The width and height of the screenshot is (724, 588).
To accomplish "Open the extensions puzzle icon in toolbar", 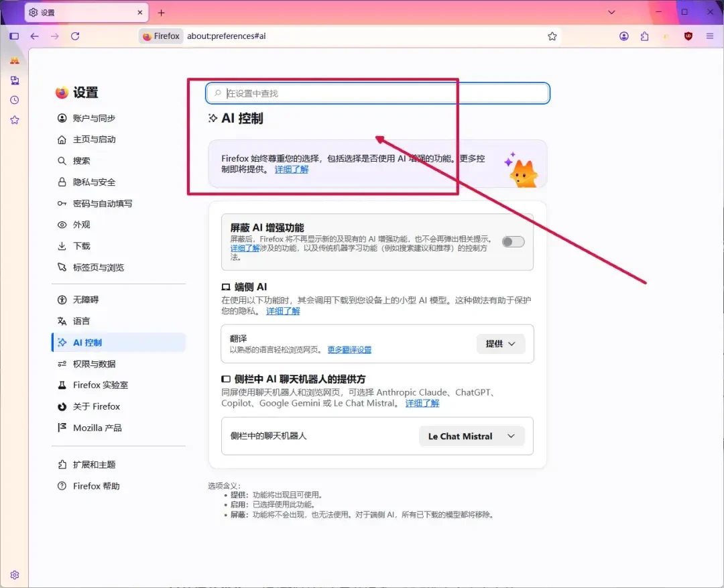I will 645,36.
